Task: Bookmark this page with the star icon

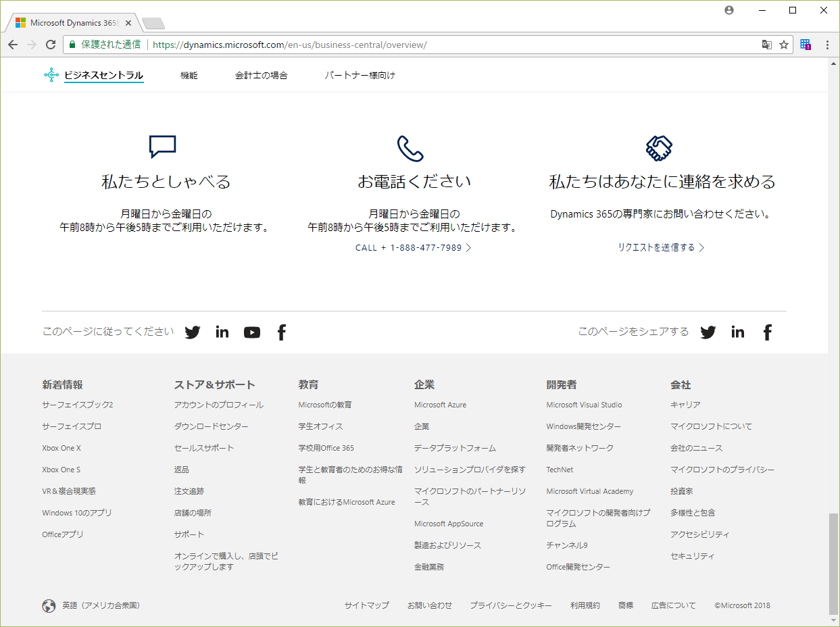Action: tap(784, 45)
